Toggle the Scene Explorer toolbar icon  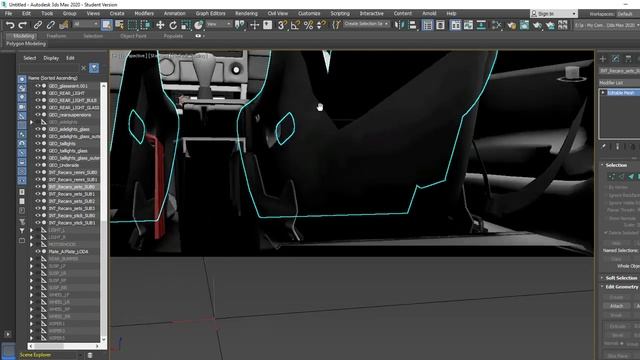(x=427, y=25)
